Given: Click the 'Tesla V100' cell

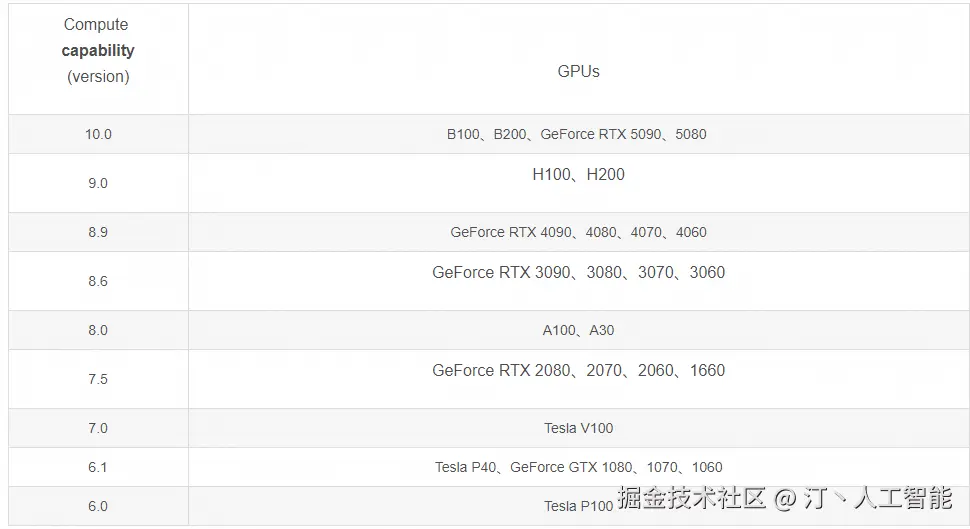Looking at the screenshot, I should tap(579, 428).
